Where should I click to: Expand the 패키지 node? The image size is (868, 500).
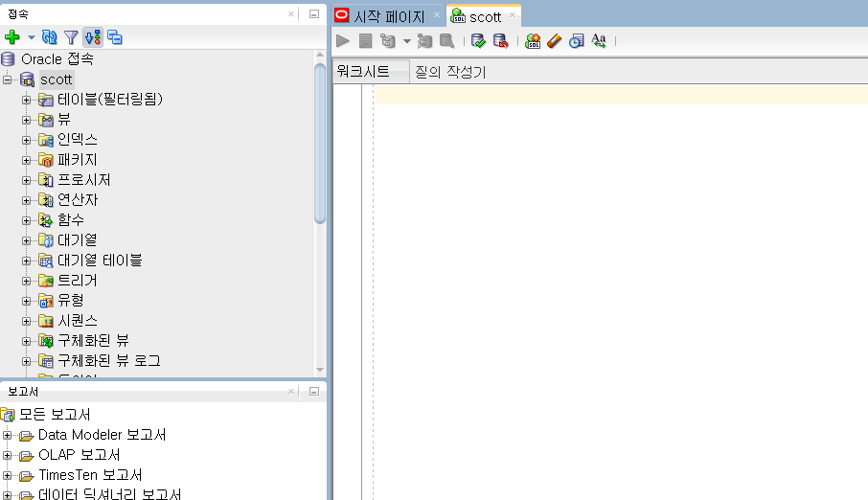pyautogui.click(x=26, y=160)
